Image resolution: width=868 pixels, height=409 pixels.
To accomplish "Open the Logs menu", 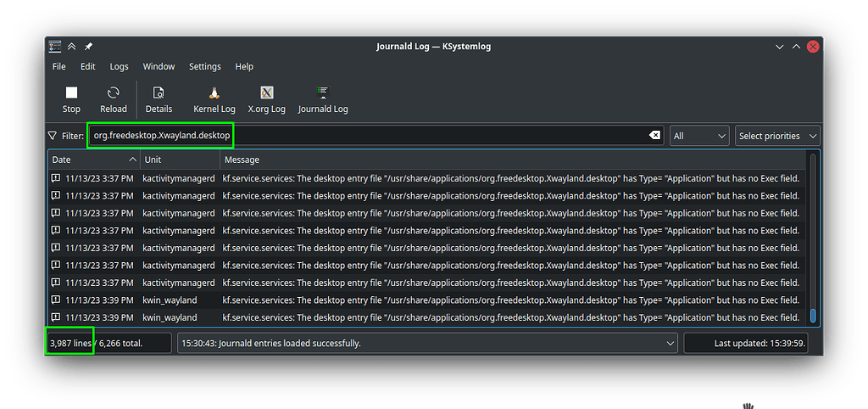I will coord(119,66).
